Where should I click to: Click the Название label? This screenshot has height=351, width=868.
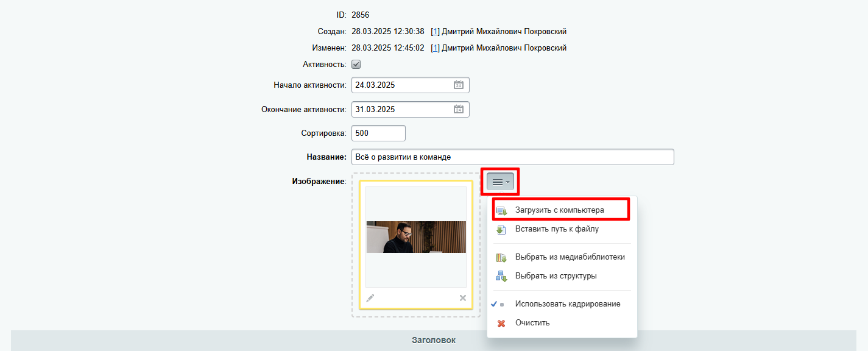[326, 157]
